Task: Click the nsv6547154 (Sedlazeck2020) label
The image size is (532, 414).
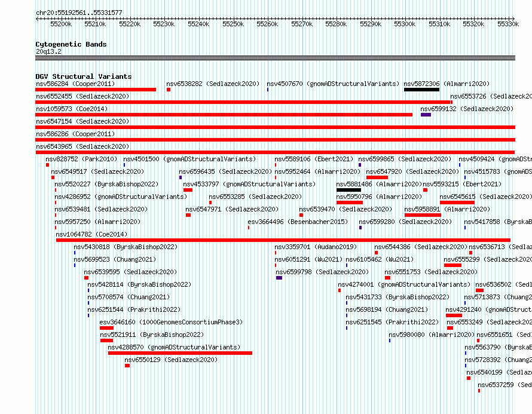Action: click(82, 121)
